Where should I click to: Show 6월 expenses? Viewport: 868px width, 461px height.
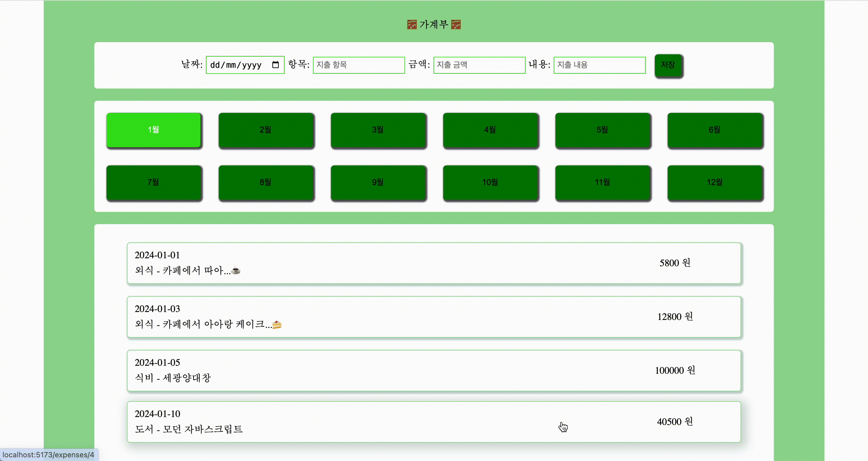coord(715,130)
